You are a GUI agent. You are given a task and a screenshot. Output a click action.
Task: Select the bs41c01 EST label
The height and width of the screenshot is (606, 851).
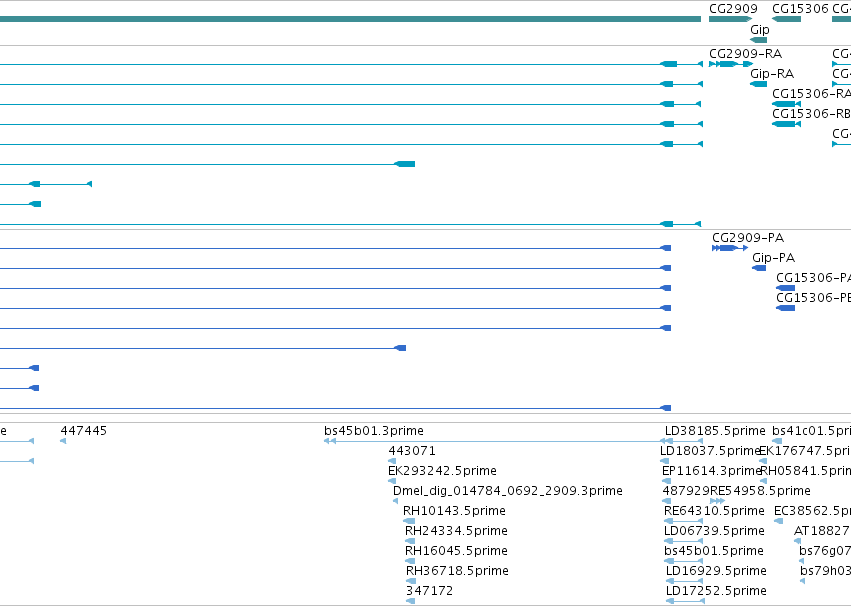(x=811, y=431)
